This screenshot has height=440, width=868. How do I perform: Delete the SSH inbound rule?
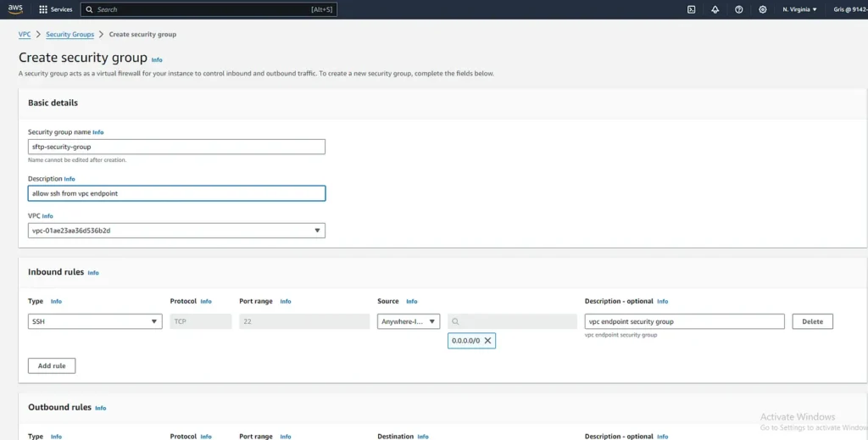click(x=812, y=321)
